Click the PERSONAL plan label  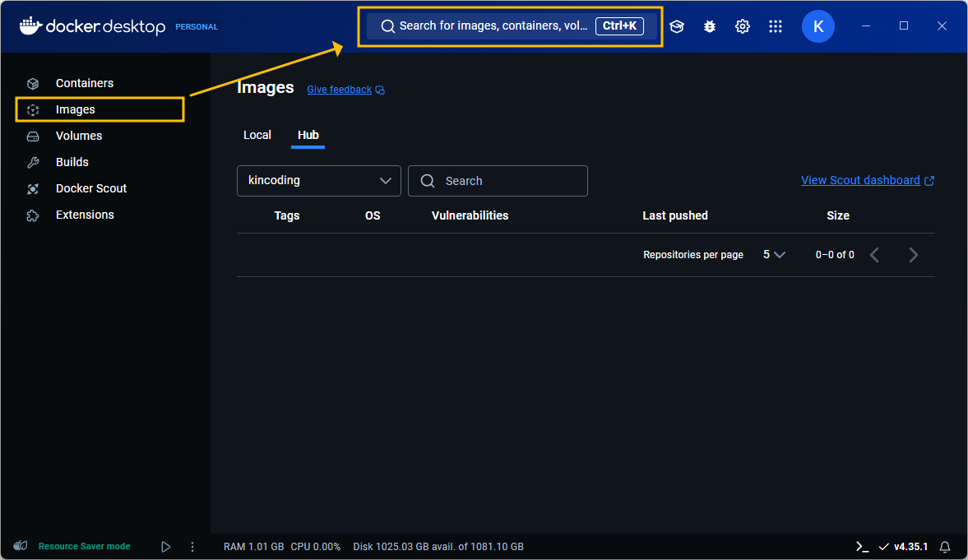point(197,27)
